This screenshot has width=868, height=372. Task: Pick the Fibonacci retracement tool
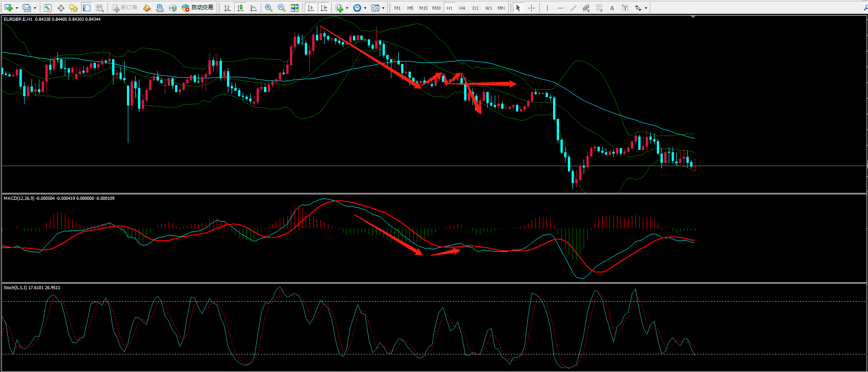coord(599,8)
